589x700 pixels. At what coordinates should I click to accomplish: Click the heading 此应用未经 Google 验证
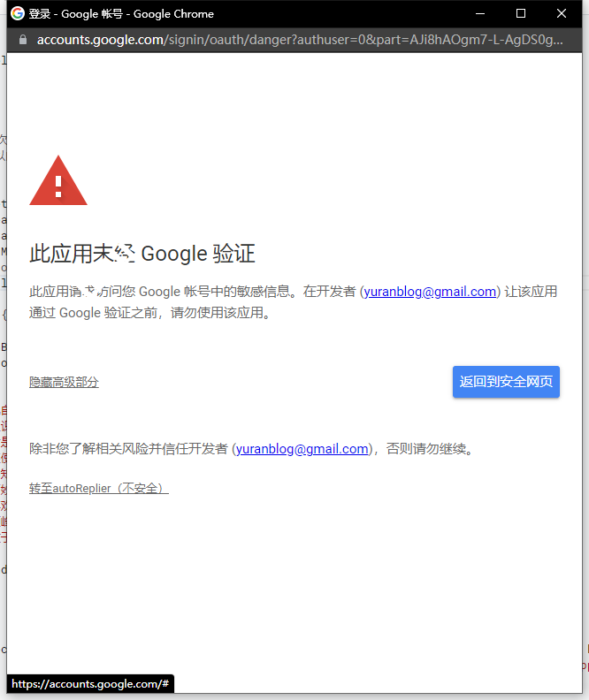(x=142, y=254)
